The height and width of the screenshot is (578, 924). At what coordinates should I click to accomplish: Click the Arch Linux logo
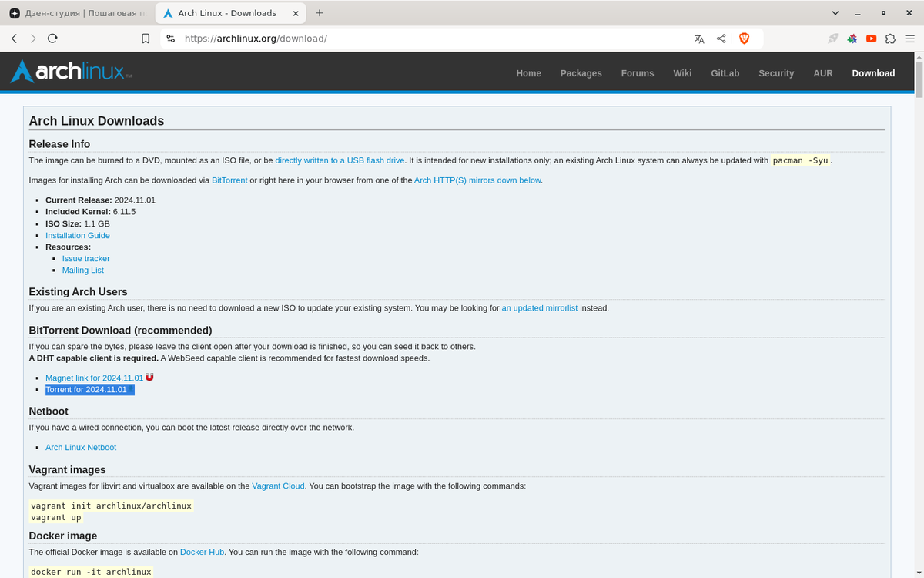click(71, 72)
